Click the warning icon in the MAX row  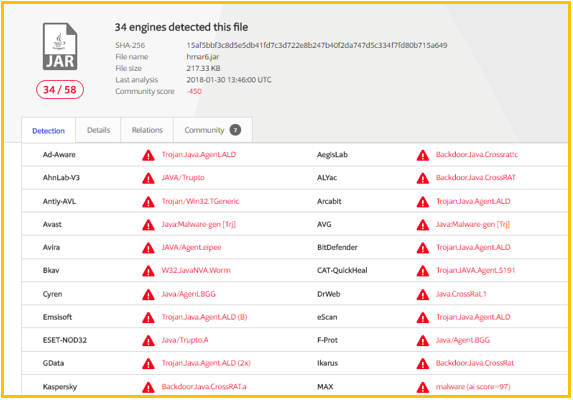423,387
